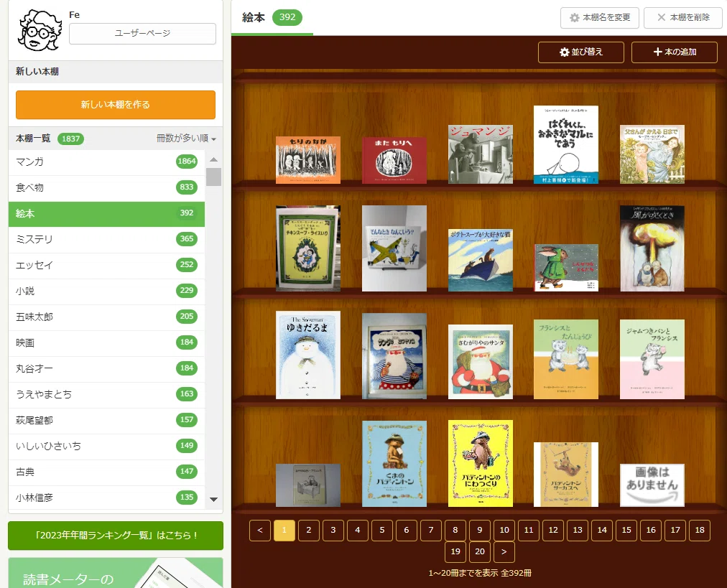
Task: Open the small grey Frances book cover
Action: [308, 485]
